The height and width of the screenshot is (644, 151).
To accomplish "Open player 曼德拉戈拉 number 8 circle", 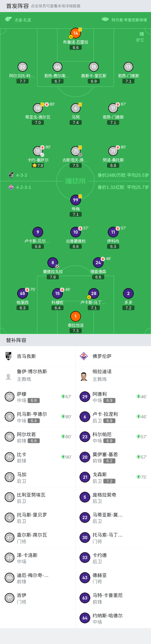I will [53, 263].
